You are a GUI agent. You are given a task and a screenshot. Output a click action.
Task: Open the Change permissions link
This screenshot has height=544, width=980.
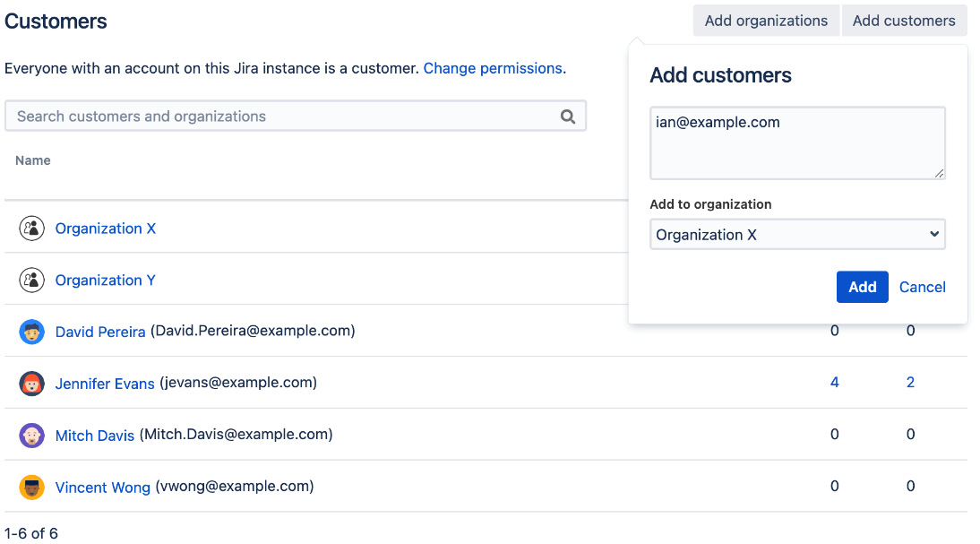pos(493,68)
